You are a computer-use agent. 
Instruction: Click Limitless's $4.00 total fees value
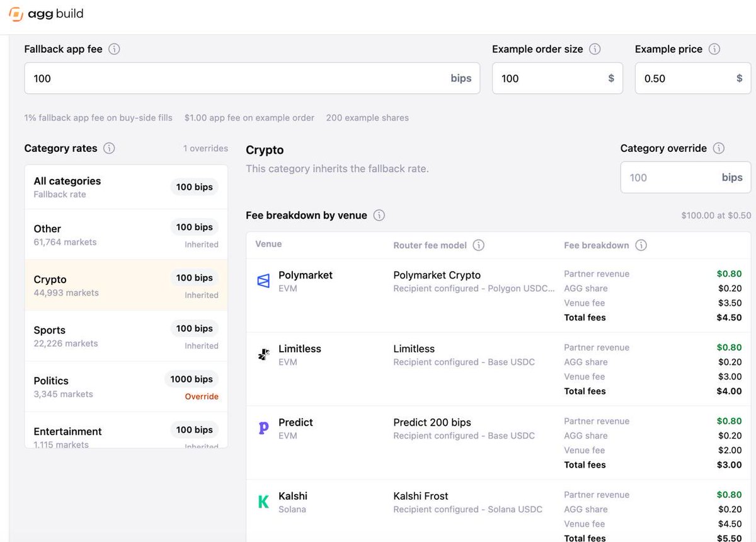[x=729, y=391]
